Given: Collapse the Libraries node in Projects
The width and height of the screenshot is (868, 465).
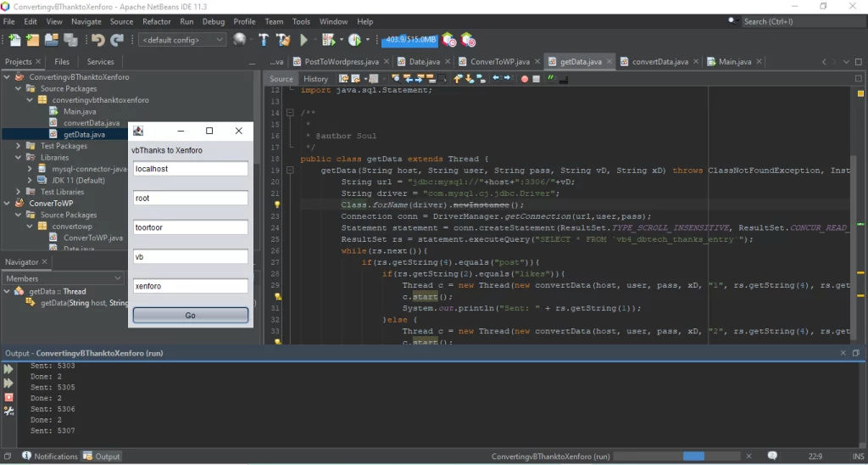Looking at the screenshot, I should tap(19, 157).
